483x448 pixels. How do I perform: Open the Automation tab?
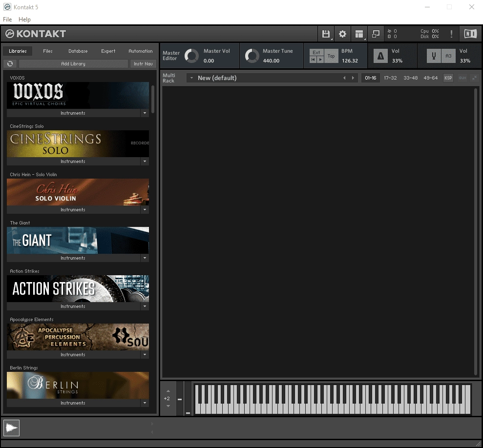(x=141, y=51)
